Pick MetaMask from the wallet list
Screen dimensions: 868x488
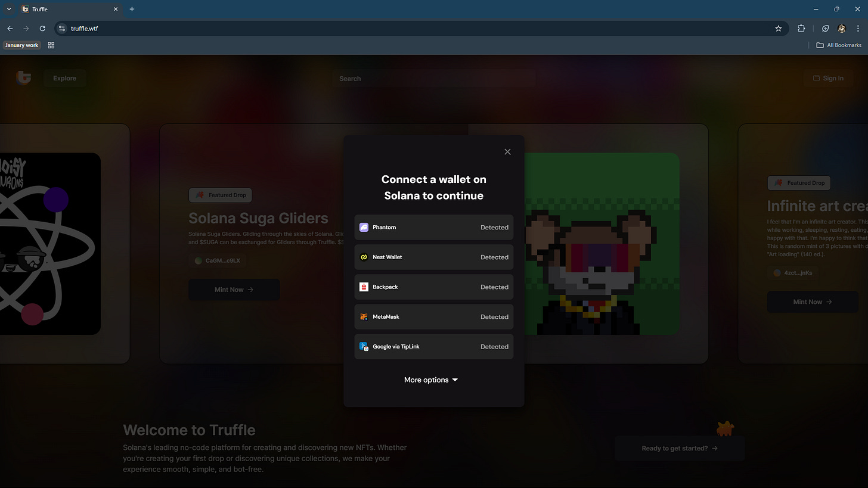point(433,316)
